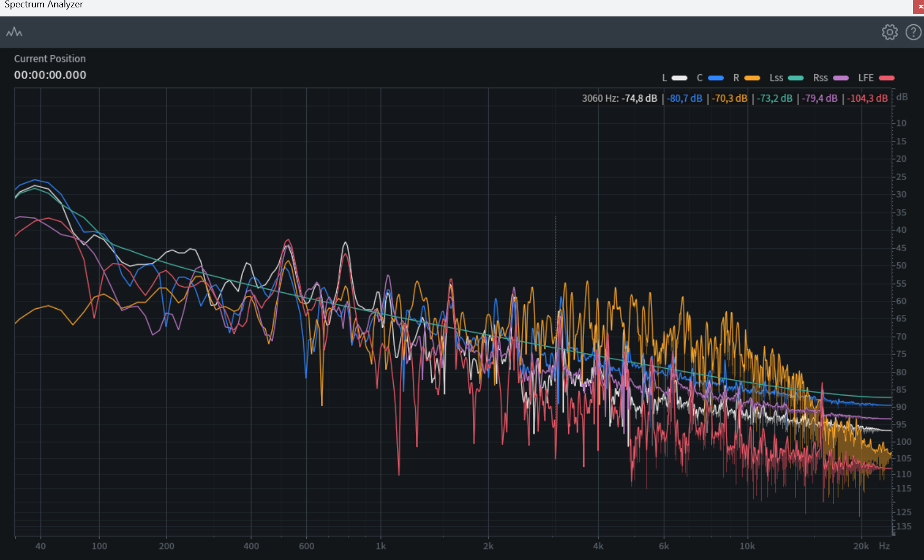Click the red LFE channel color swatch
924x560 pixels.
coord(887,78)
